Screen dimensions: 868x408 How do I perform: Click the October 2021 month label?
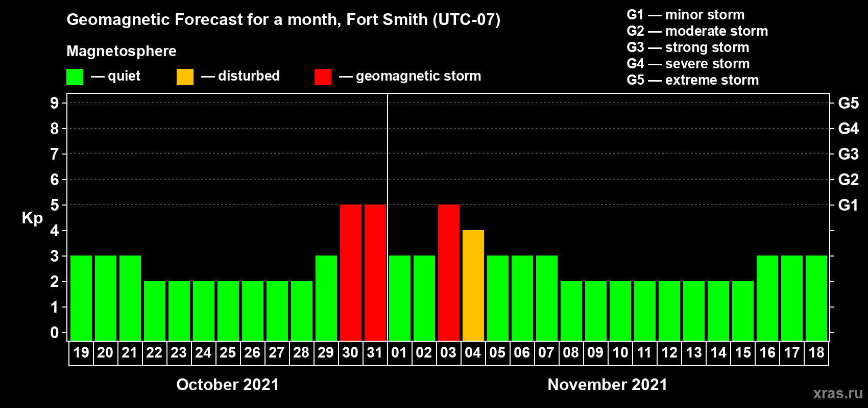pos(228,385)
